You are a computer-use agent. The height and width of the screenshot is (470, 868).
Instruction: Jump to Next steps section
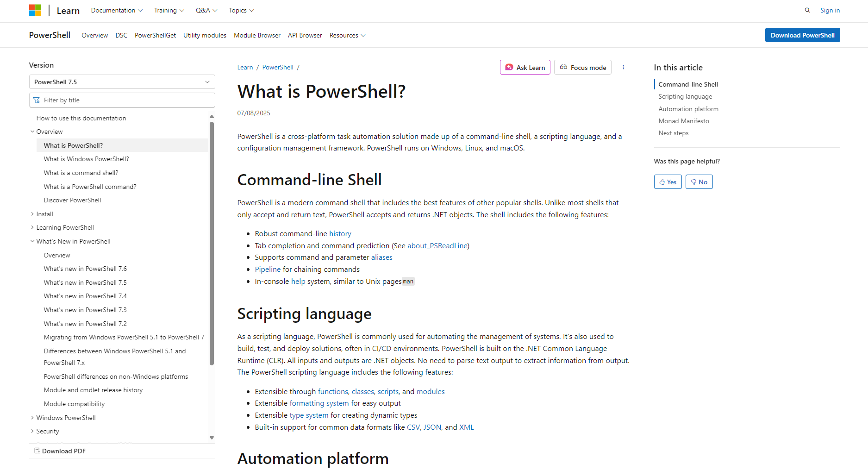673,133
